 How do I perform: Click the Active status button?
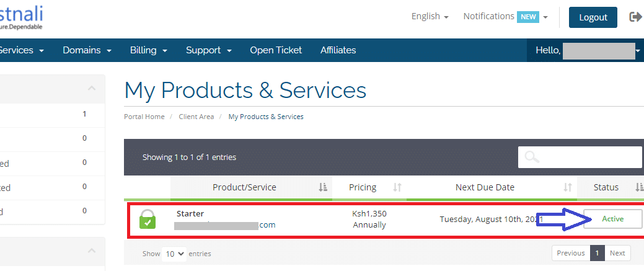click(x=612, y=219)
